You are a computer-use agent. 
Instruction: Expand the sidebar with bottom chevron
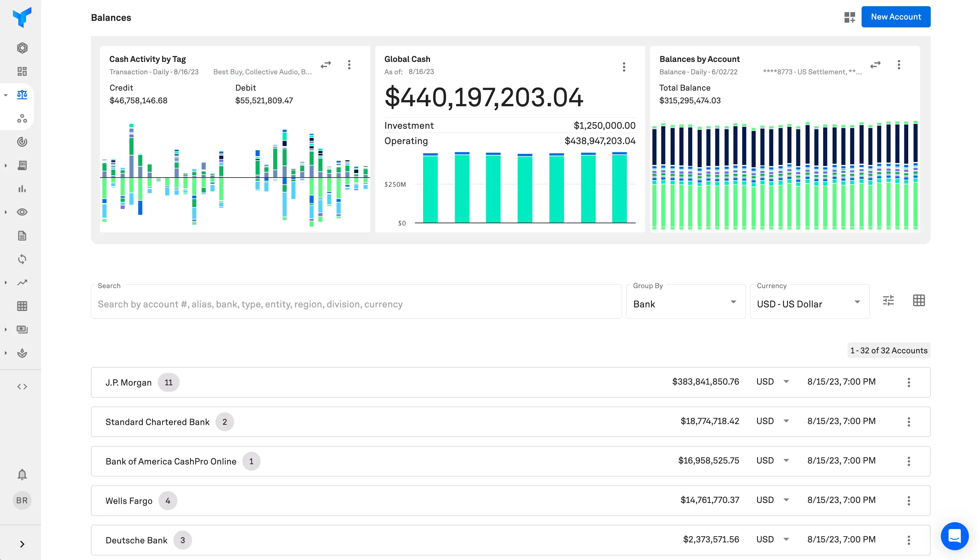(22, 544)
